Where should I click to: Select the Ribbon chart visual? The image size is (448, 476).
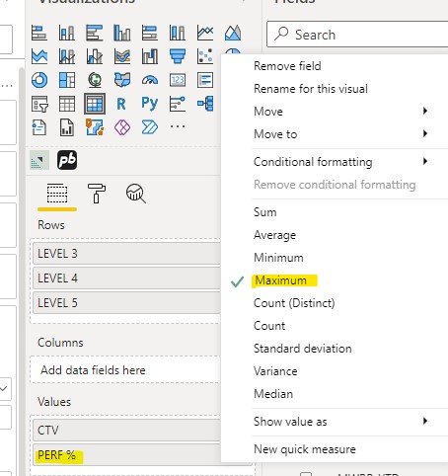click(122, 56)
